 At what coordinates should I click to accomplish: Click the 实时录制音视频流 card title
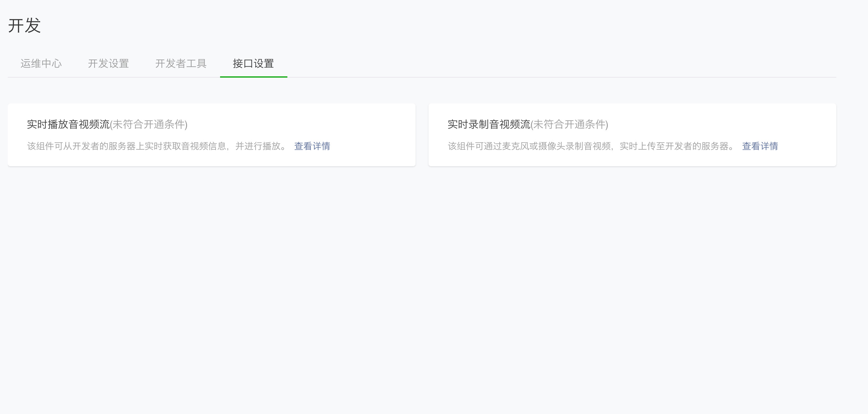(489, 124)
